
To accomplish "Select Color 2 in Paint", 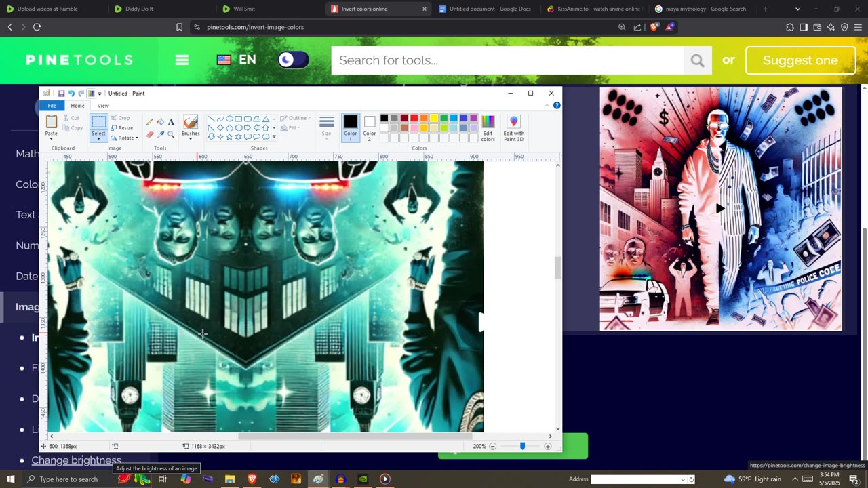I will point(369,127).
